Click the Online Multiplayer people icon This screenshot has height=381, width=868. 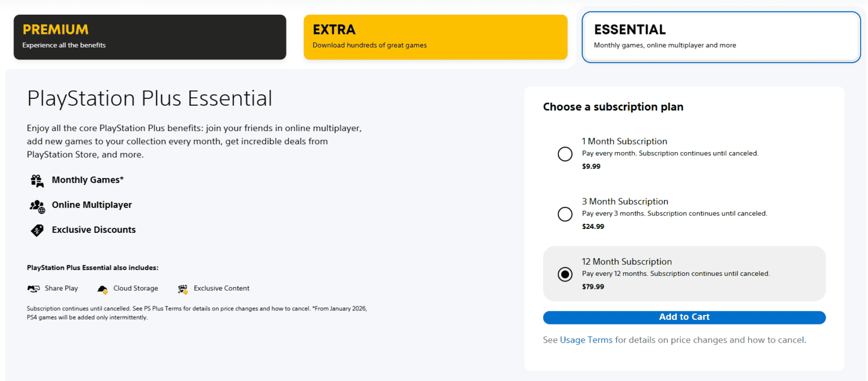click(x=37, y=206)
